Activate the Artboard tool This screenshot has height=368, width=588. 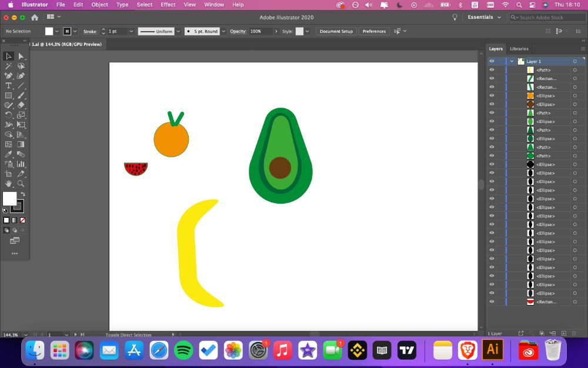8,174
